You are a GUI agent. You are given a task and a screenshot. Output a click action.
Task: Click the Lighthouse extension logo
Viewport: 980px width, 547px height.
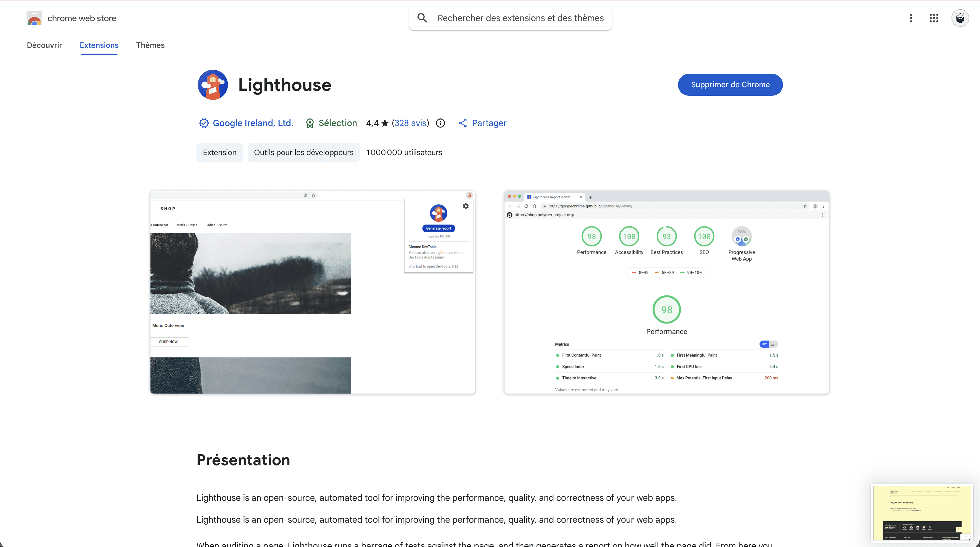pos(213,85)
